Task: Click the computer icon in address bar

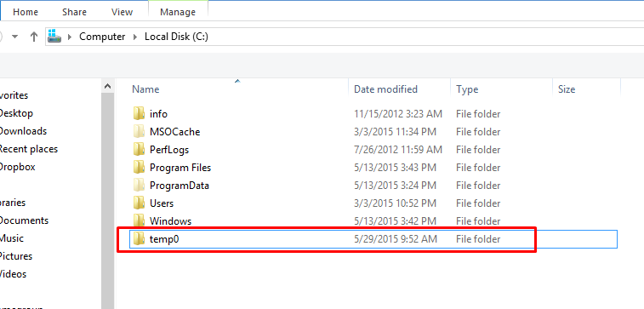Action: tap(54, 37)
